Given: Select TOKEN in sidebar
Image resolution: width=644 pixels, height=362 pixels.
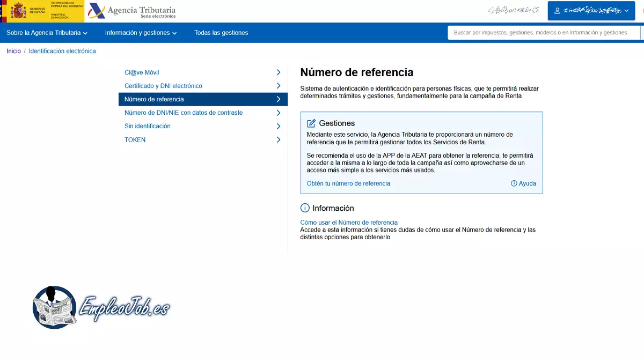Looking at the screenshot, I should [203, 139].
